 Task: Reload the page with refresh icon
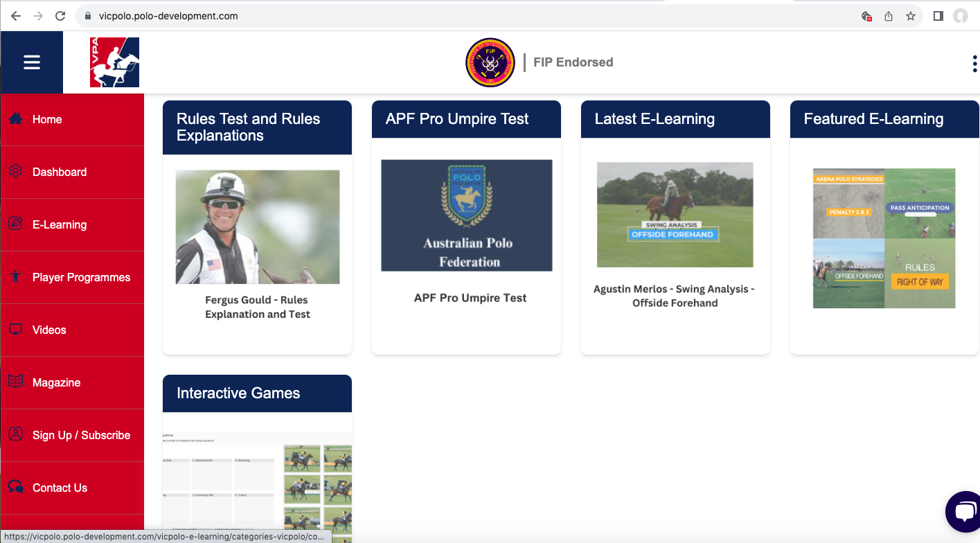click(60, 16)
